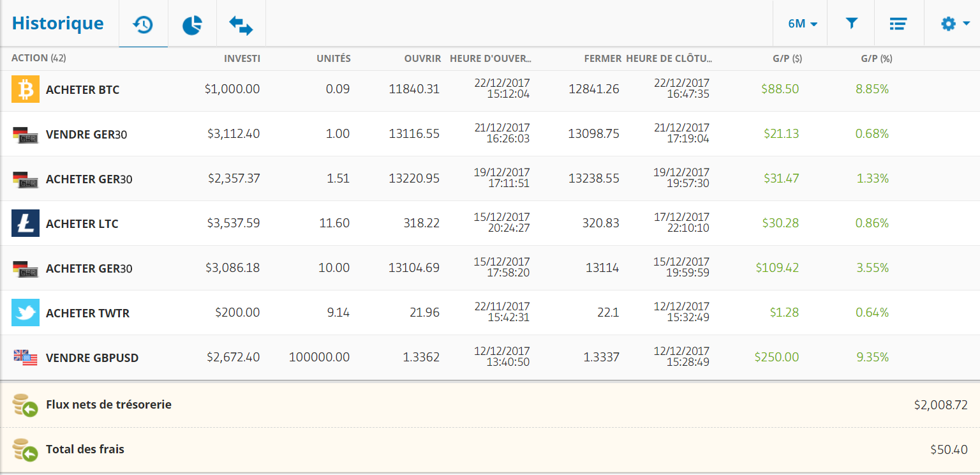Click the 12841.26 close price

[x=594, y=89]
